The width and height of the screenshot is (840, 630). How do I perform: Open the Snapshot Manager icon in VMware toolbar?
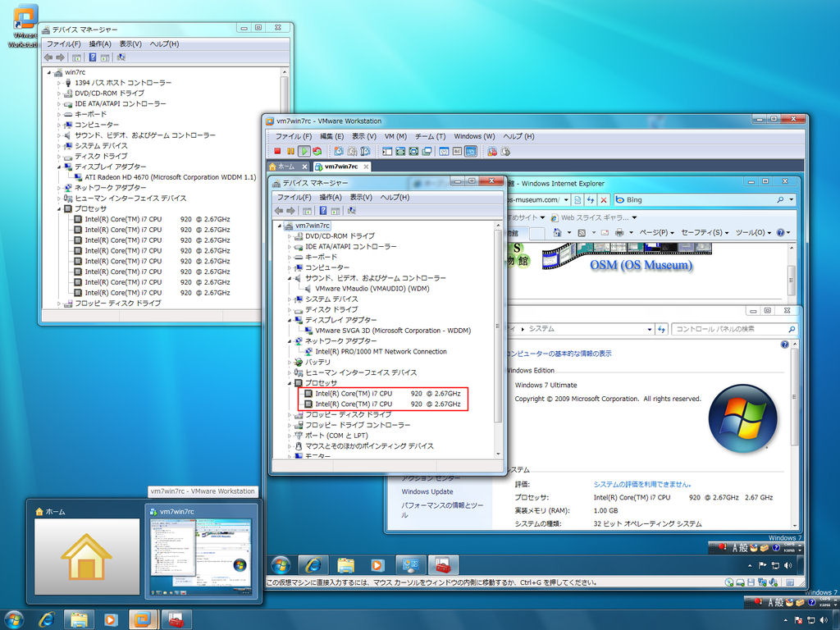365,152
